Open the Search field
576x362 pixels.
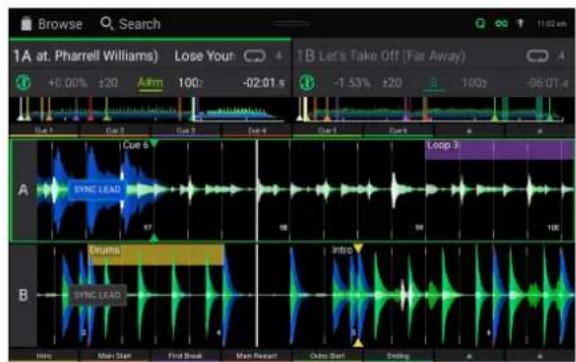click(x=130, y=24)
